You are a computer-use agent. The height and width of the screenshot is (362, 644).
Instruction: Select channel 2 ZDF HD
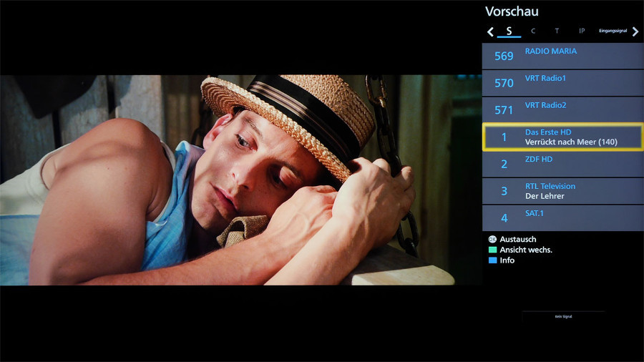562,164
